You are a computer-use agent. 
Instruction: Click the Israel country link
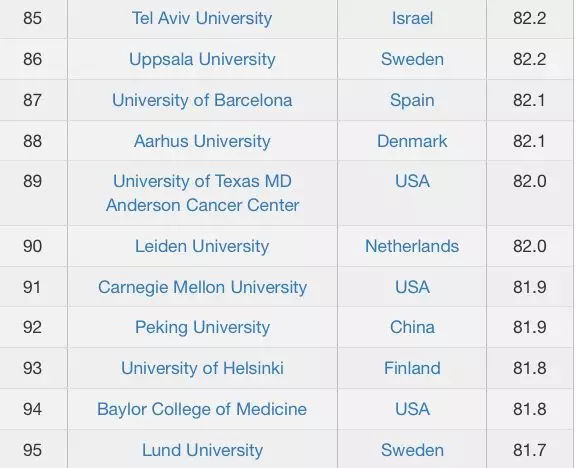coord(412,18)
